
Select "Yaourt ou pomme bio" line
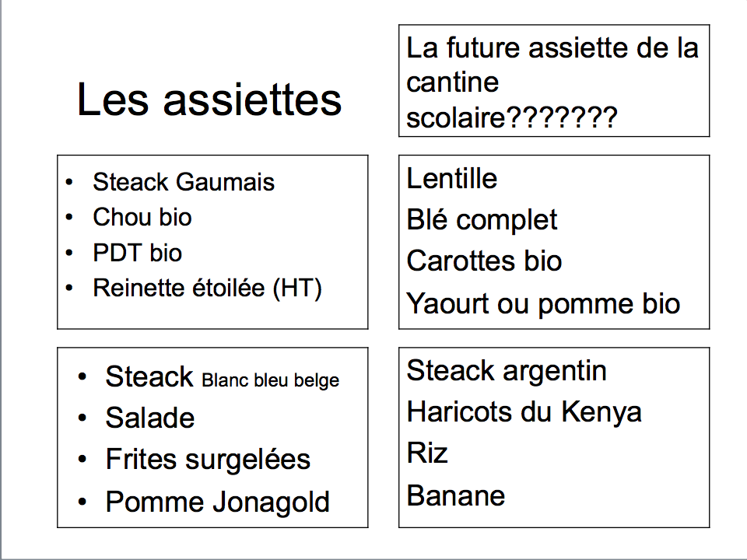coord(543,303)
